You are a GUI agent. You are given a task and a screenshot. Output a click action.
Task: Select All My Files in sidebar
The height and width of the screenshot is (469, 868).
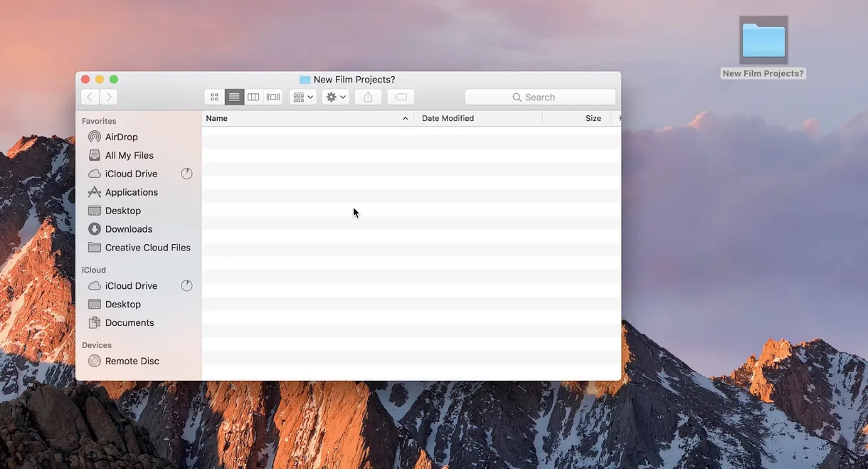point(129,155)
